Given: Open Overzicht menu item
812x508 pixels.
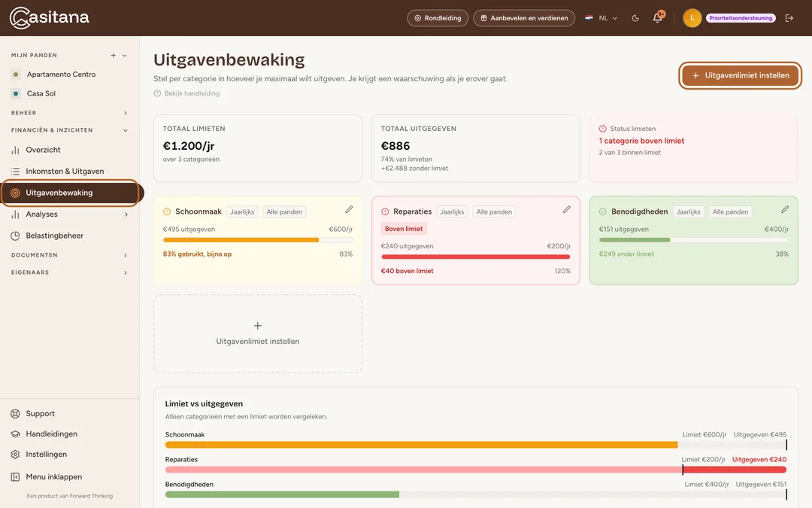Looking at the screenshot, I should (43, 150).
